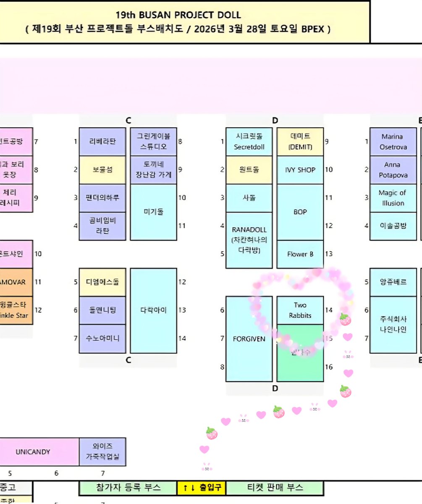Select the D label above Secretdoll column
Viewport: 422px width, 504px height.
[x=275, y=121]
